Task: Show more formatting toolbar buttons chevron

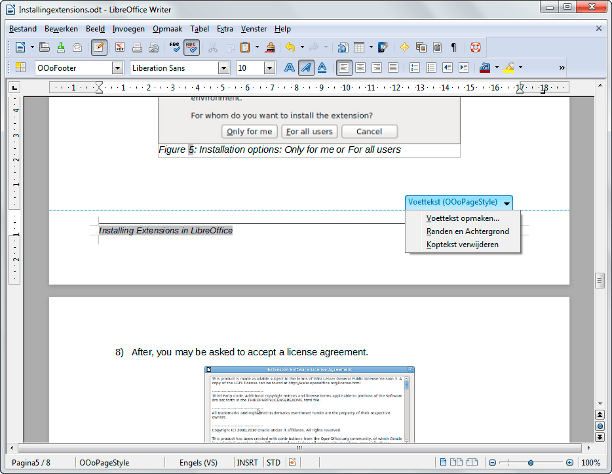Action: [x=562, y=68]
